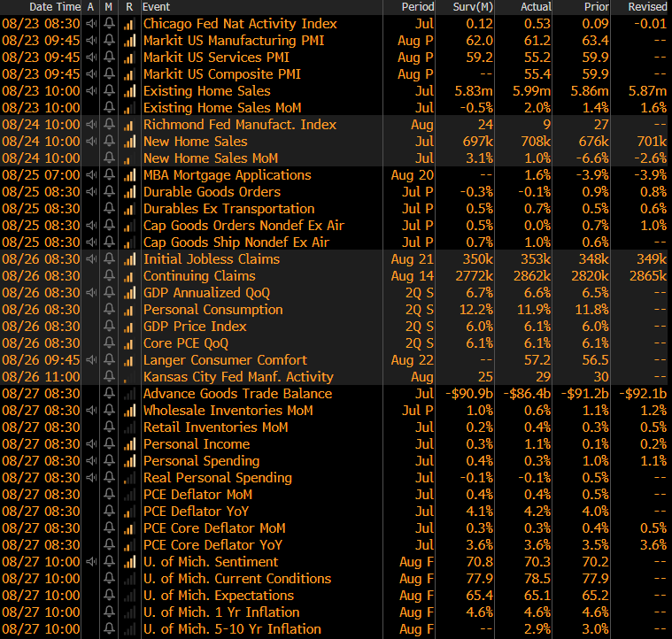Screen dimensions: 672x639
Task: Click relevance bars icon for Personal Income
Action: pos(129,444)
